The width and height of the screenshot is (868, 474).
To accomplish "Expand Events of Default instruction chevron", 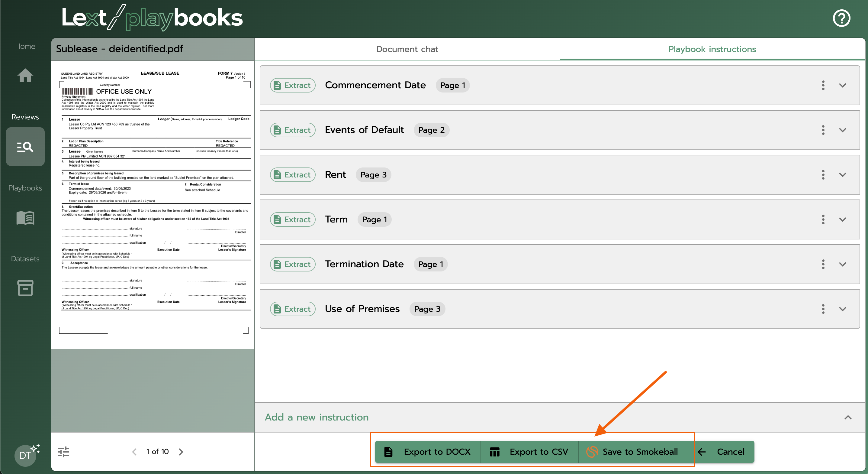I will click(x=842, y=130).
